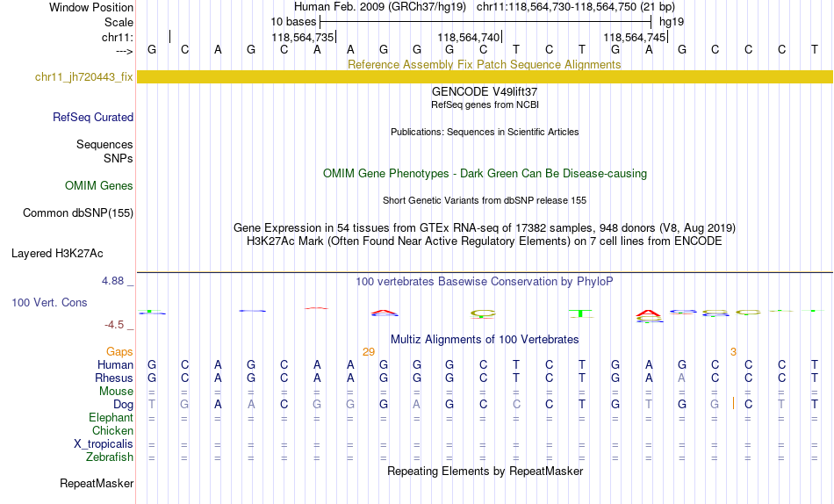Open the Layered H3K27Ac track label
Viewport: 834px width, 504px height.
[57, 254]
